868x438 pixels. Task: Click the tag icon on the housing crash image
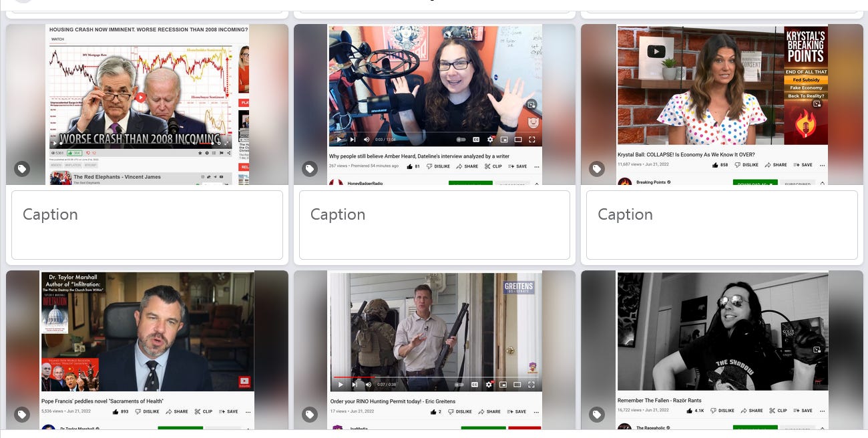click(x=22, y=169)
